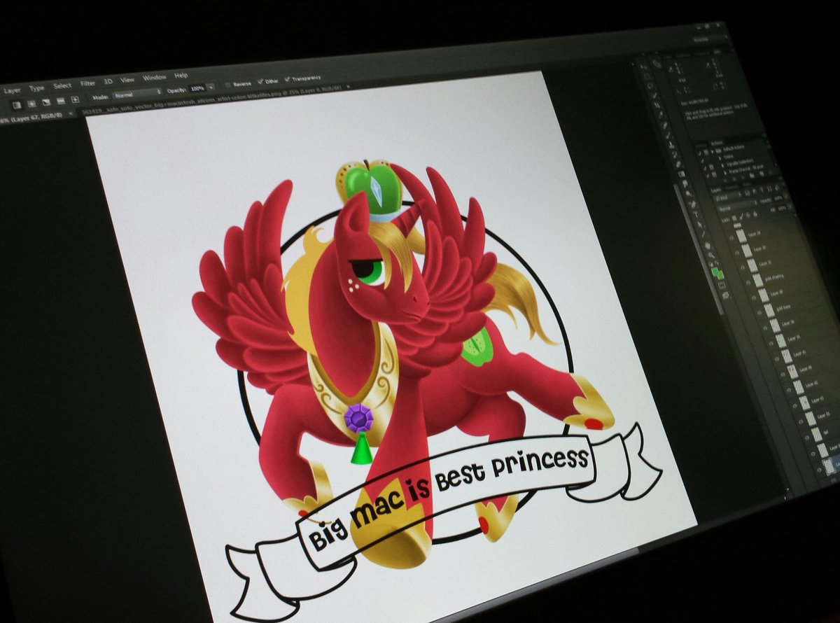Open the 3D menu

pyautogui.click(x=108, y=81)
